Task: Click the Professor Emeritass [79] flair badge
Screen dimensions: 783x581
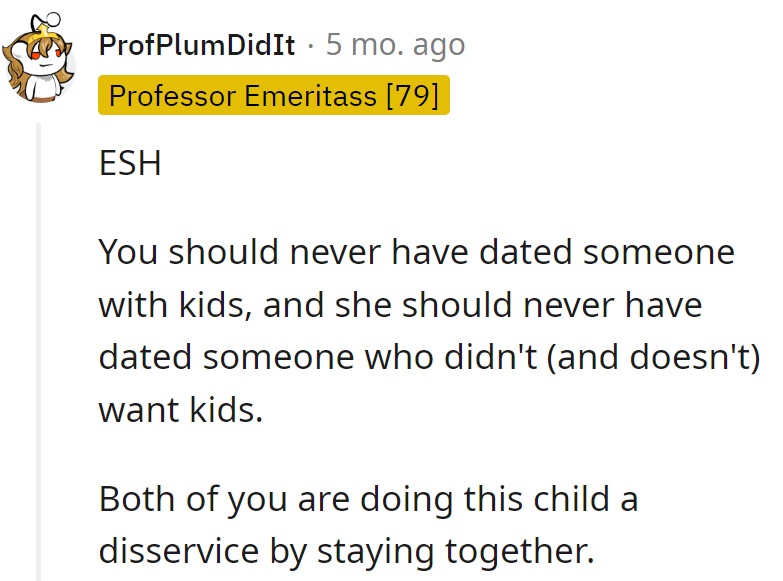Action: pos(274,96)
